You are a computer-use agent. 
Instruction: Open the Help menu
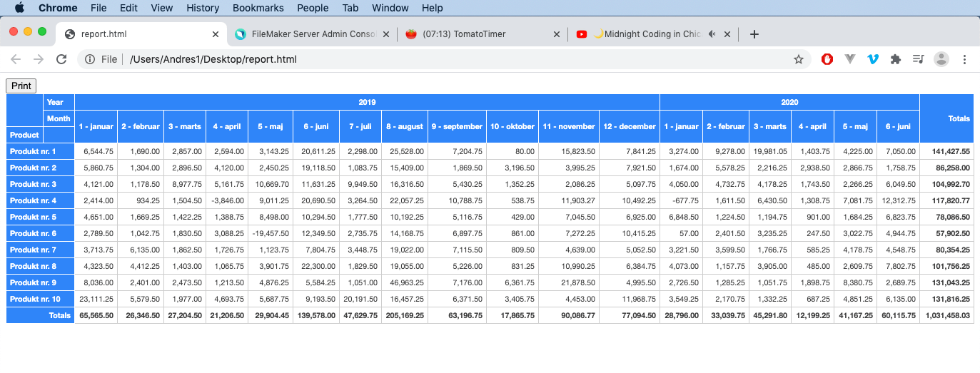[x=433, y=8]
